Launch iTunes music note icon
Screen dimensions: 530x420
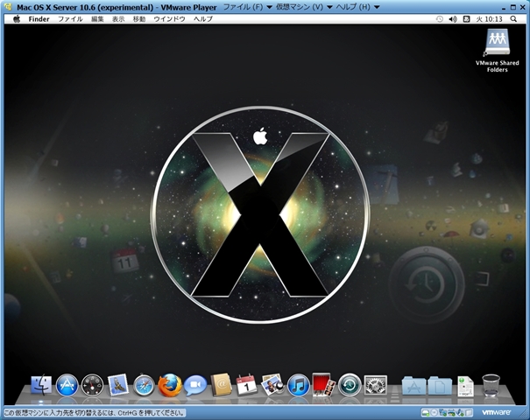click(298, 385)
